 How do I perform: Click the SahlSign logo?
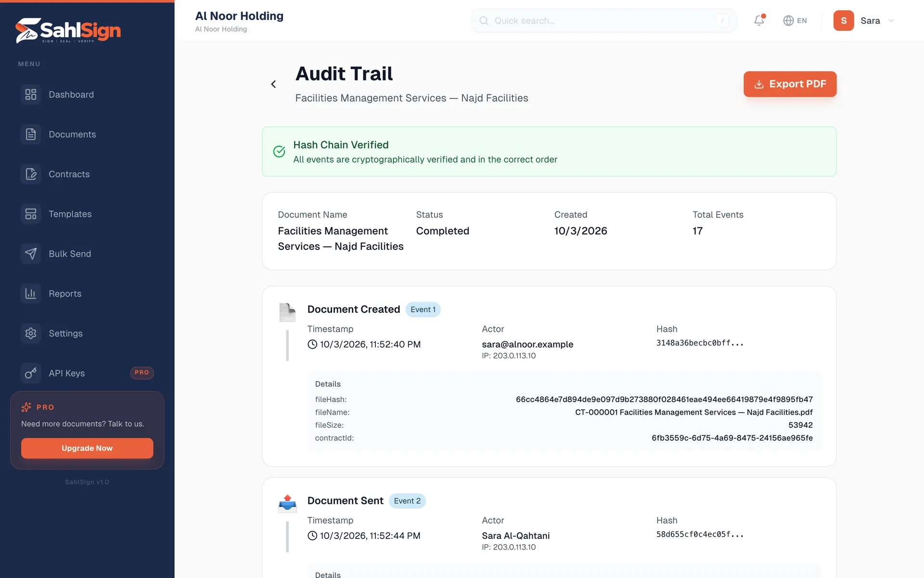coord(68,30)
